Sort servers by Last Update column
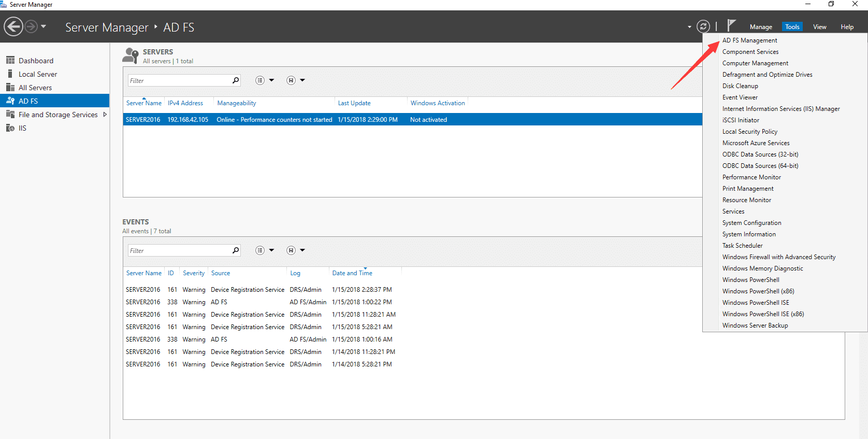868x439 pixels. [x=354, y=103]
